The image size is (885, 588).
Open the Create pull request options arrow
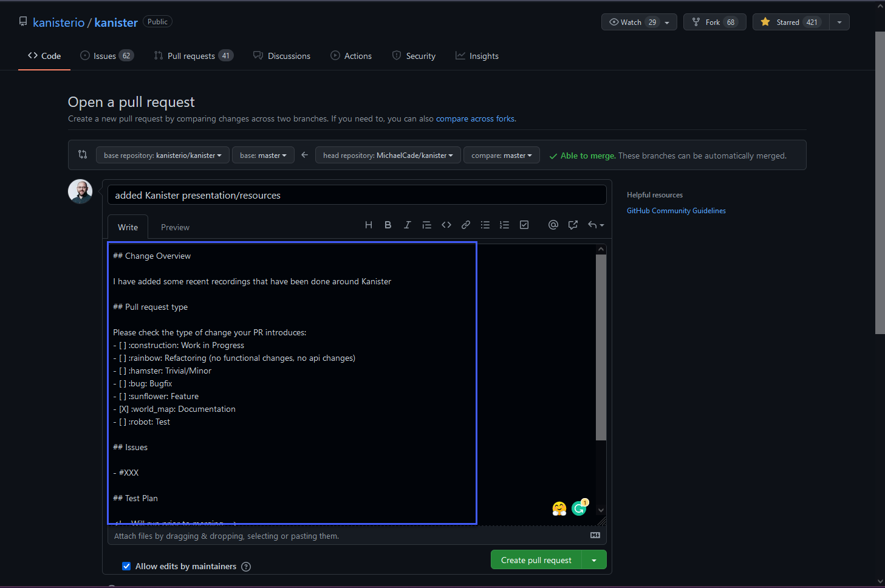pos(594,560)
